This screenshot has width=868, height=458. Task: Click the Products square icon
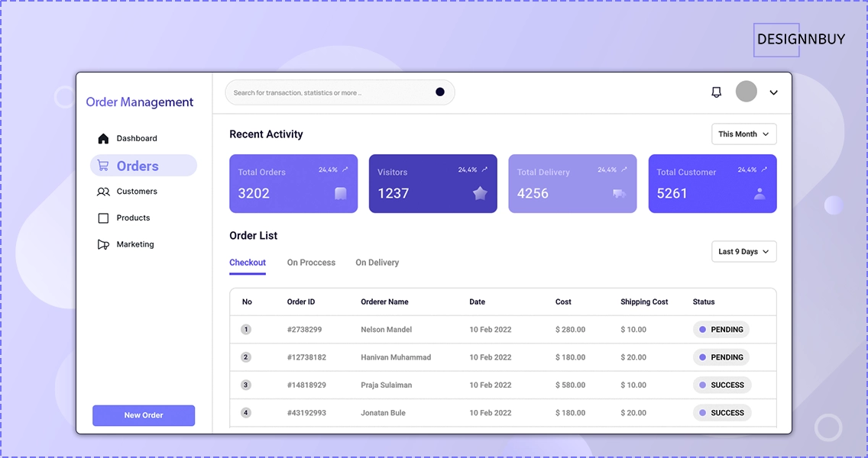[103, 218]
